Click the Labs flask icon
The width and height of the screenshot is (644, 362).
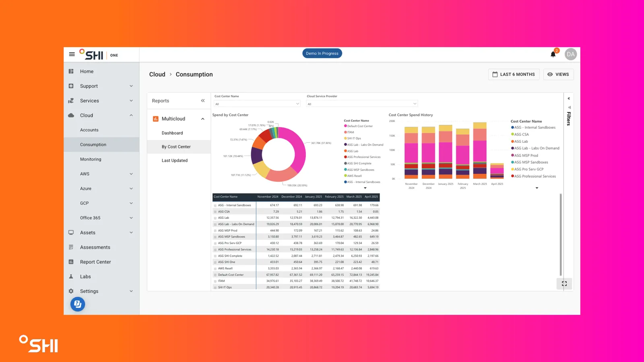click(x=71, y=276)
